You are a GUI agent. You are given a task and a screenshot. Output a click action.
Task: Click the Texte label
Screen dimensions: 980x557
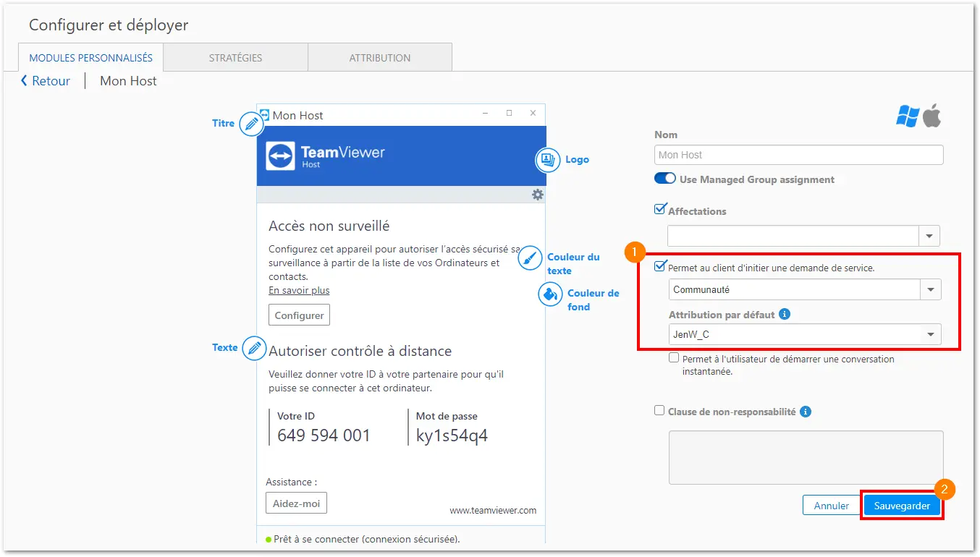[225, 347]
